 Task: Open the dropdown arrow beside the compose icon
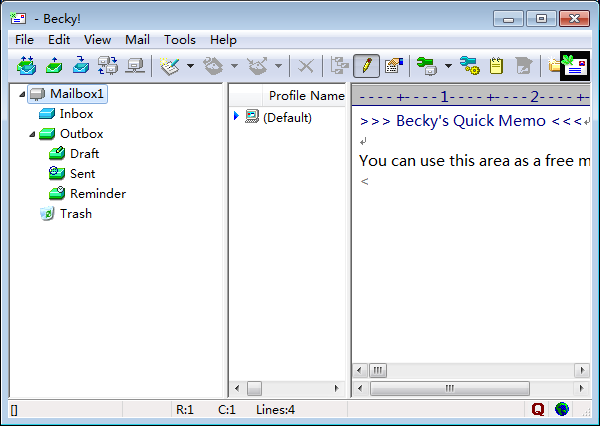pyautogui.click(x=190, y=66)
